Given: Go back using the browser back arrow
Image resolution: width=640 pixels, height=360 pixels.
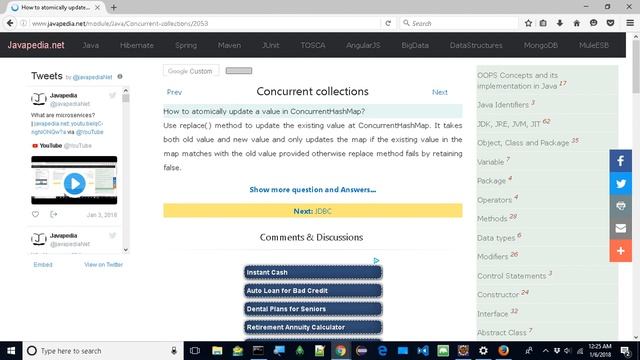Looking at the screenshot, I should 10,23.
